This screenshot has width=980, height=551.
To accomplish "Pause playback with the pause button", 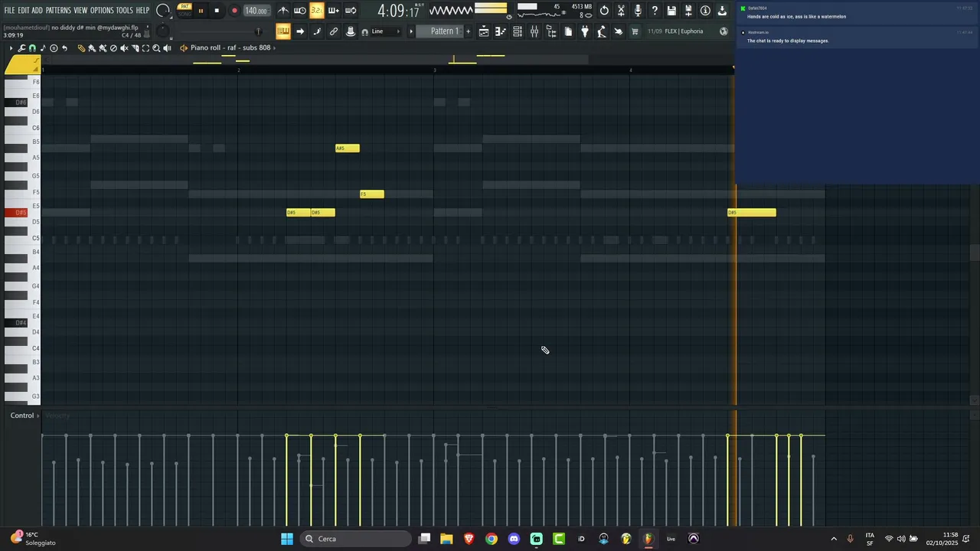I will pyautogui.click(x=201, y=11).
